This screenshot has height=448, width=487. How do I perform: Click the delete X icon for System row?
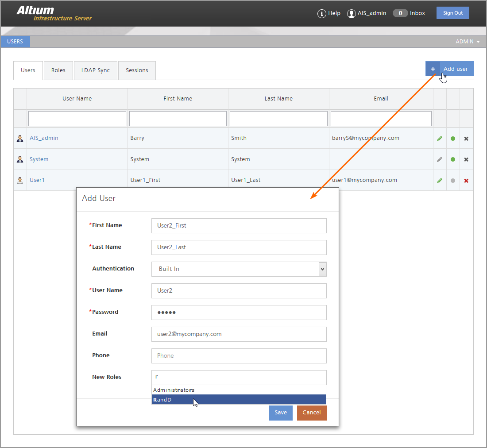466,159
